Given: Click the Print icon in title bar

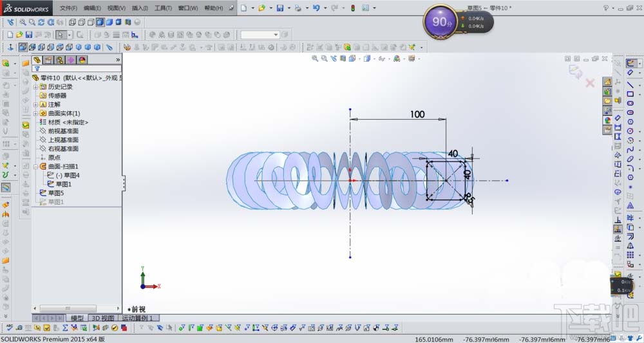Looking at the screenshot, I should point(298,8).
